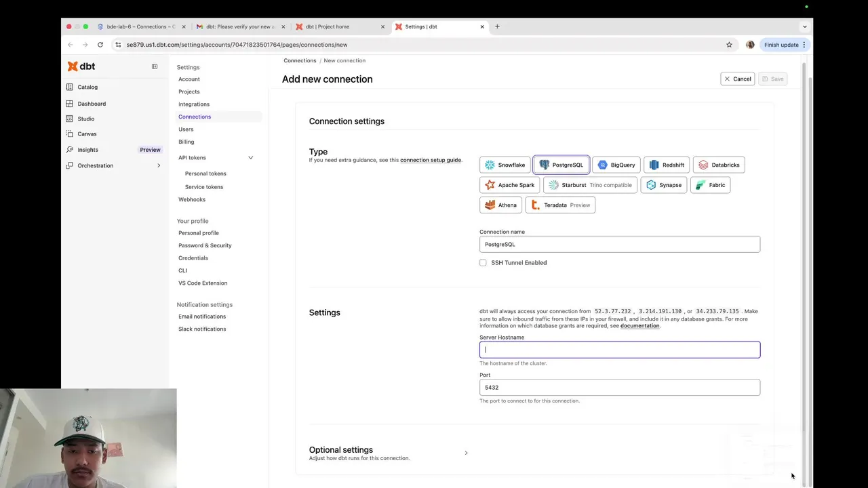Click the Save button
This screenshot has width=868, height=488.
773,79
